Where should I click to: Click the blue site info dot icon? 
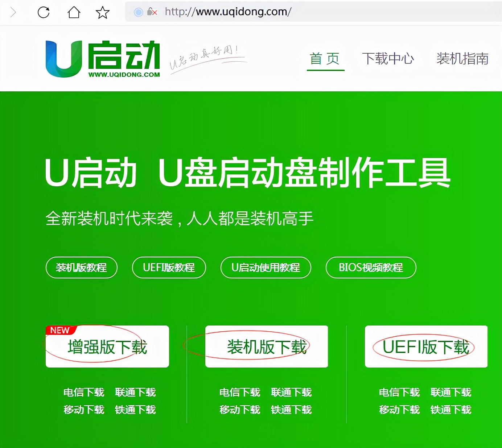coord(138,12)
